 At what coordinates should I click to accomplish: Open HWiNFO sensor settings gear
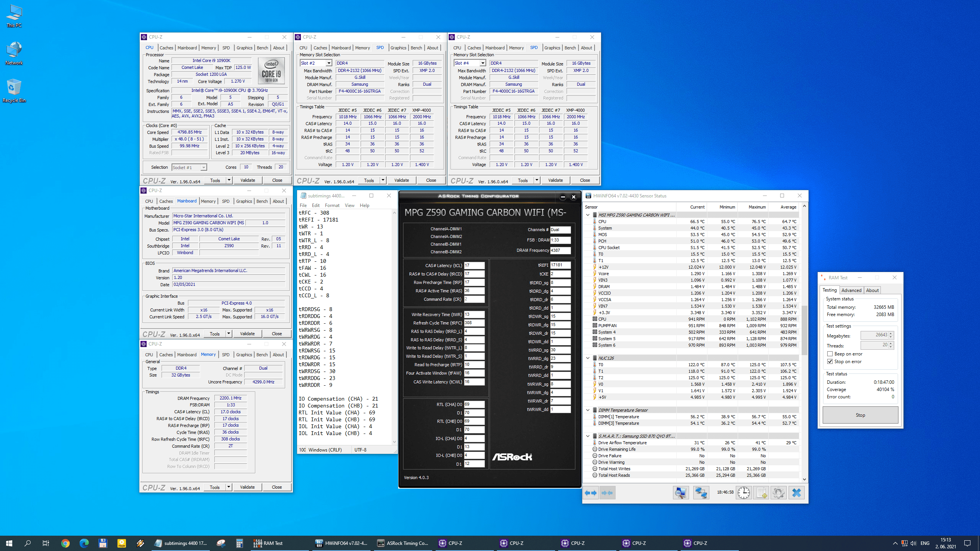click(x=778, y=493)
